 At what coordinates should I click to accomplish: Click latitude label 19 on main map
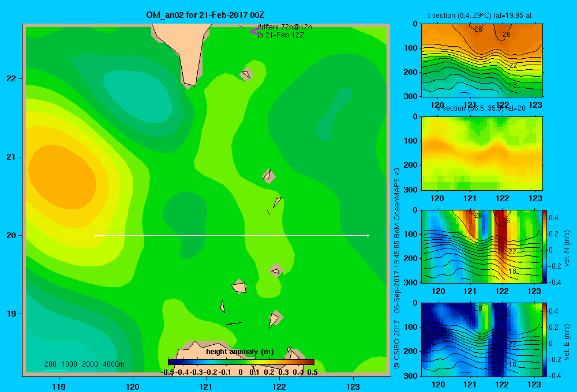click(x=11, y=314)
